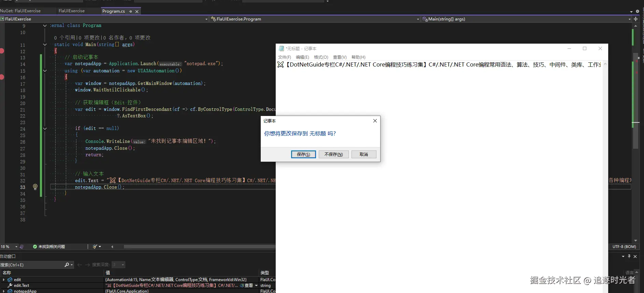Click Save (保存) in the Notepad dialog
This screenshot has width=644, height=293.
click(303, 154)
